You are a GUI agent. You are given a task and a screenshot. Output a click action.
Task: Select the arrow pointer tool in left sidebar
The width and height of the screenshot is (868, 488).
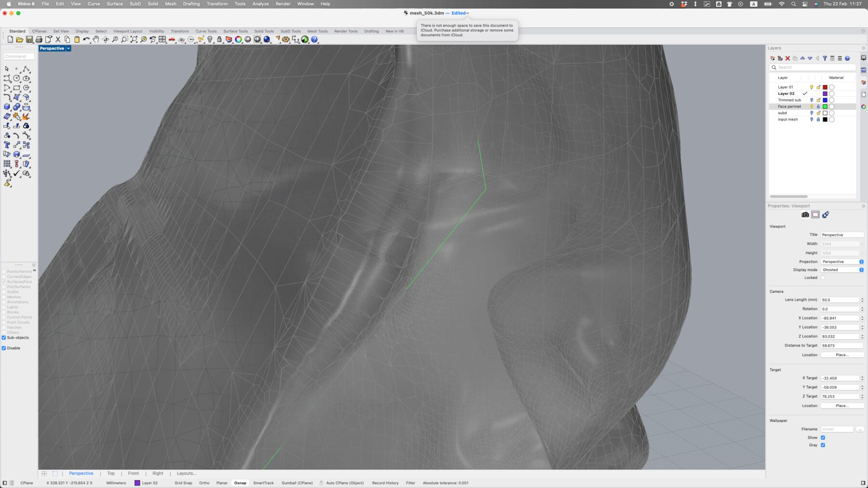pos(7,69)
